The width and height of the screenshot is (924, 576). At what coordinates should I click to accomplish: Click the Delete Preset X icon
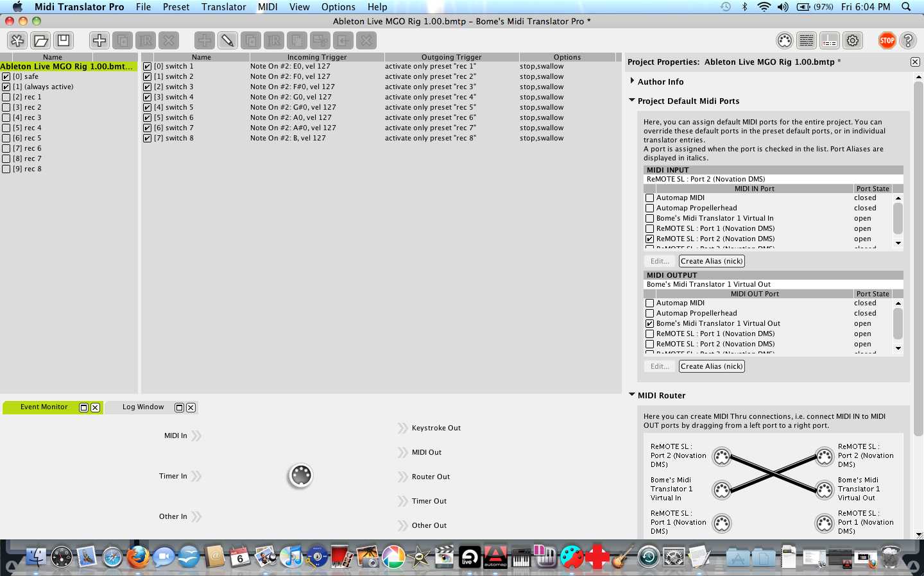pyautogui.click(x=169, y=40)
